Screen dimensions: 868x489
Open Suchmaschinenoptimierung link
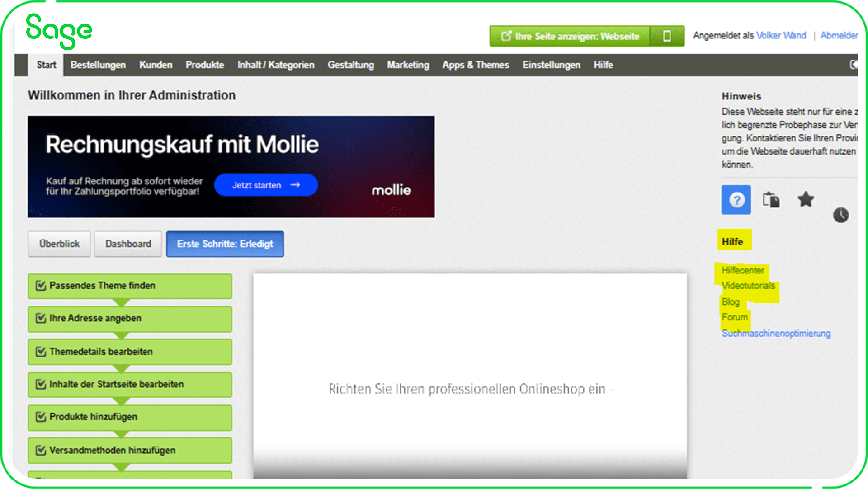click(776, 334)
